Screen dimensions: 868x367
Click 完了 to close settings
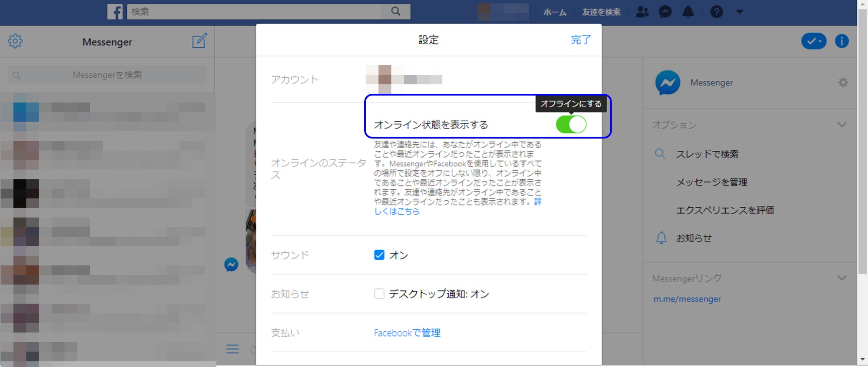click(x=581, y=40)
